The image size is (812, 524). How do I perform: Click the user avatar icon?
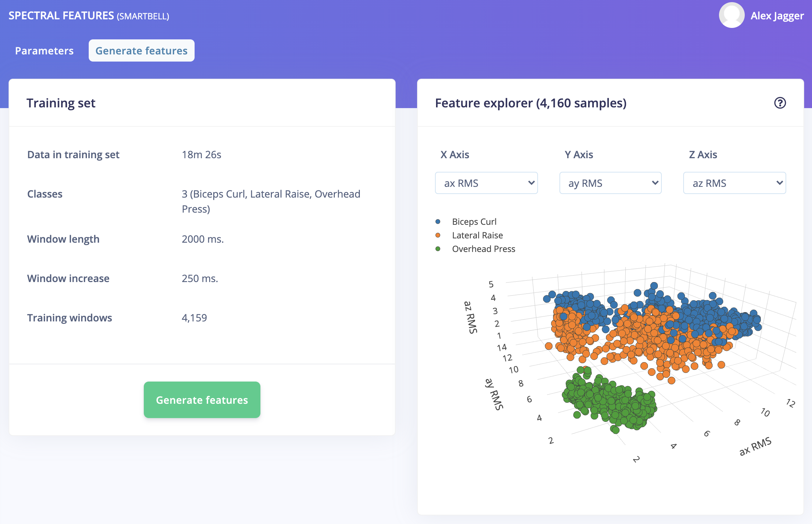732,15
